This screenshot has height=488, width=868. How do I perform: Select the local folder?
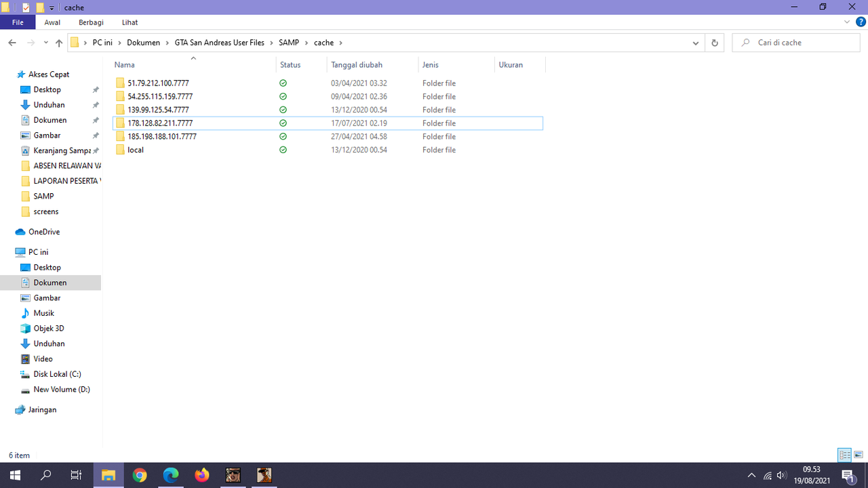[x=136, y=150]
